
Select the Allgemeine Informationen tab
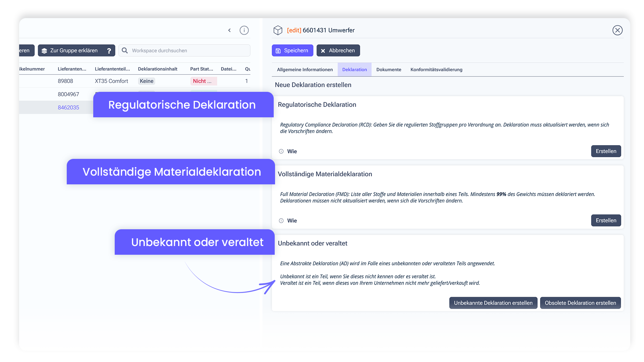coord(304,69)
